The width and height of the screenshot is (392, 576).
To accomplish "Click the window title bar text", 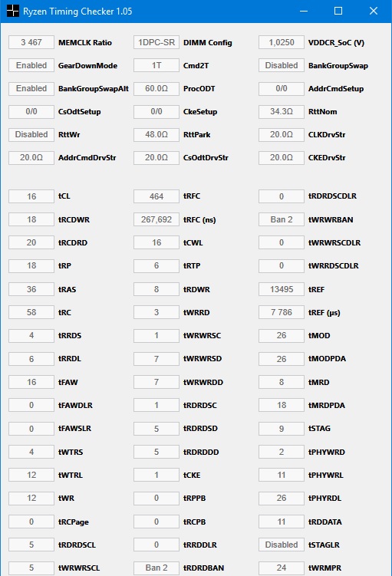I will pos(77,12).
